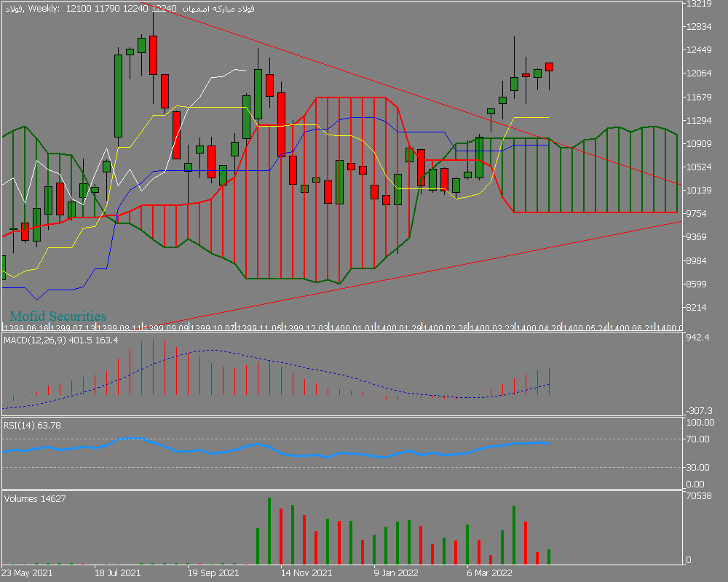Click the 942.4 MACD scale value
Screen dimensions: 728x582
click(698, 338)
